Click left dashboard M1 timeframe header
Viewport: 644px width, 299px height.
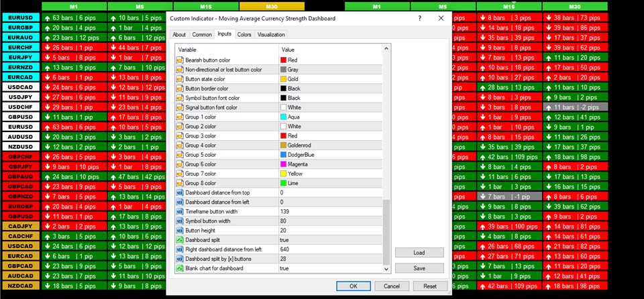pos(74,7)
